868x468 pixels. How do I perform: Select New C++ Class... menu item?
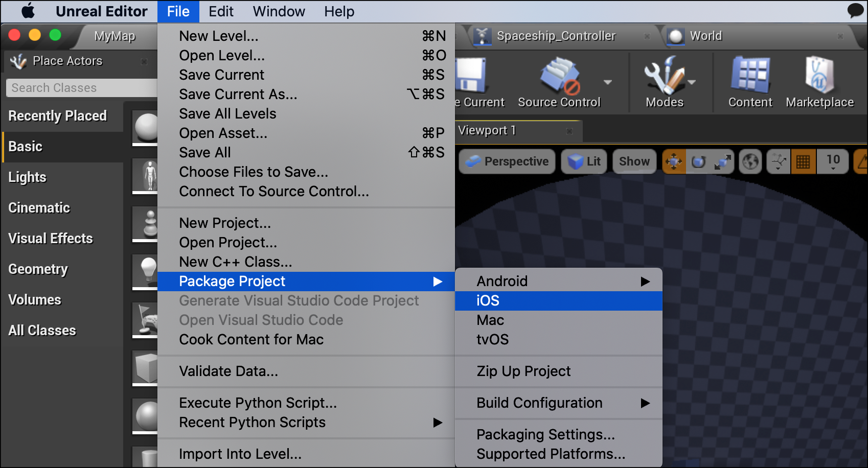click(306, 262)
